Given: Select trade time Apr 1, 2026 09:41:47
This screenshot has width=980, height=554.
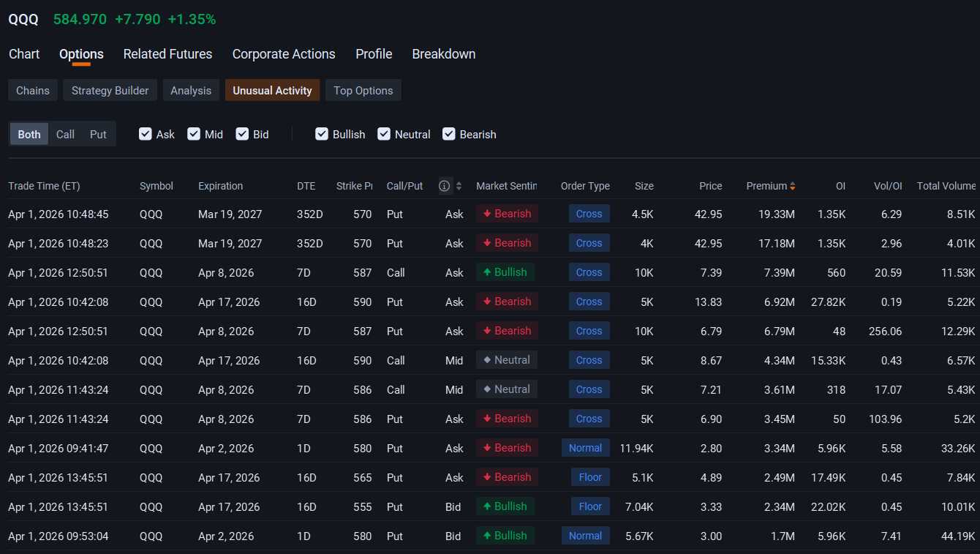Looking at the screenshot, I should [x=59, y=448].
